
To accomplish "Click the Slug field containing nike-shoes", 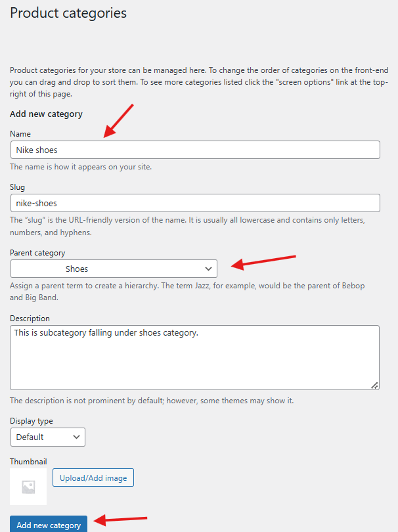I will tap(195, 203).
